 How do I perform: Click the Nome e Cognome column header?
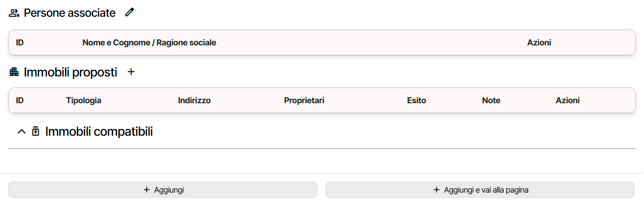pos(149,43)
